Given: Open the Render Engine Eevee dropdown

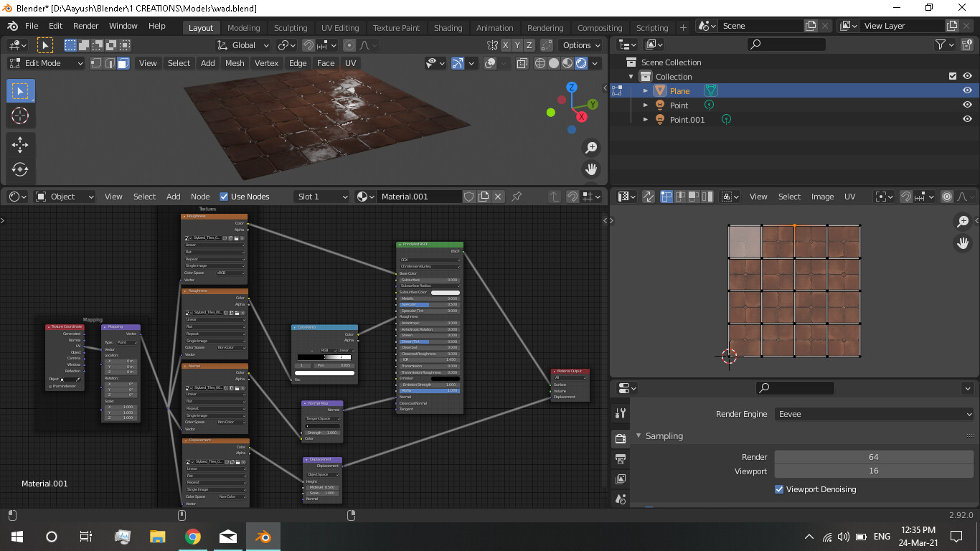Looking at the screenshot, I should coord(875,414).
